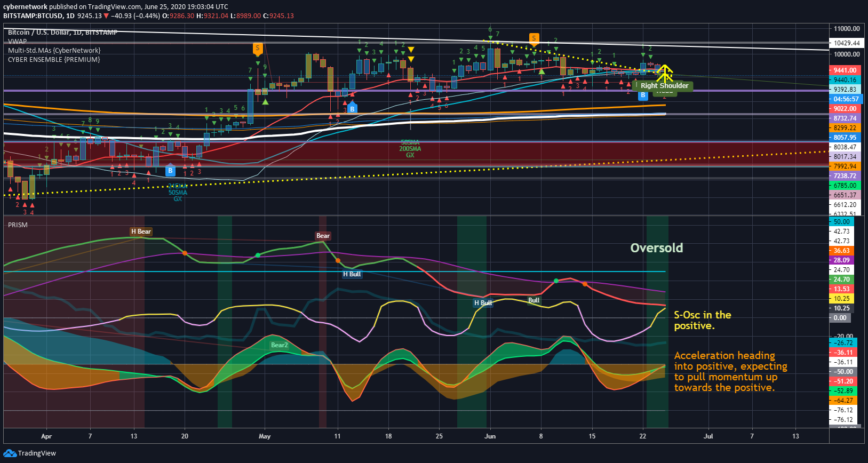The height and width of the screenshot is (463, 868).
Task: Click the Bitcoin / U.S. Dollar chart title
Action: click(62, 32)
